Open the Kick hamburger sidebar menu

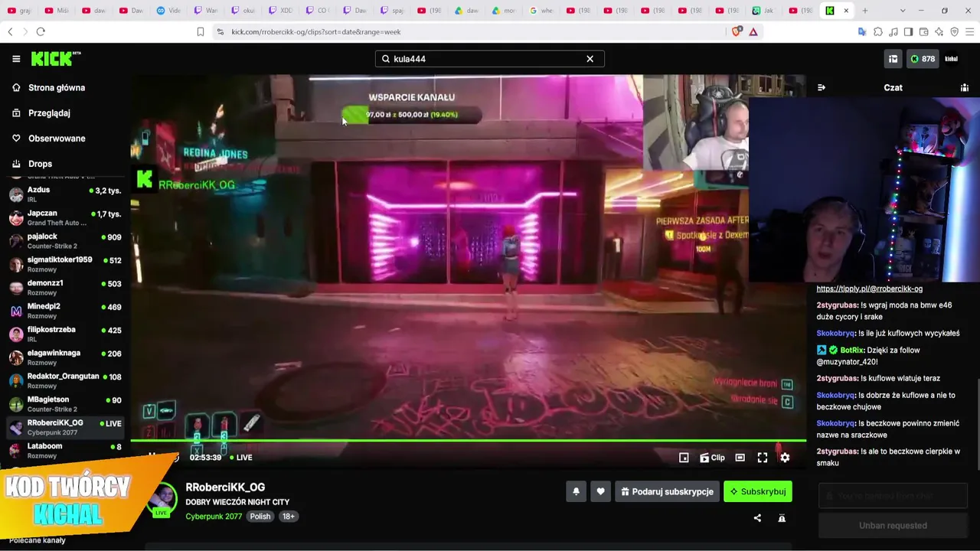(16, 59)
